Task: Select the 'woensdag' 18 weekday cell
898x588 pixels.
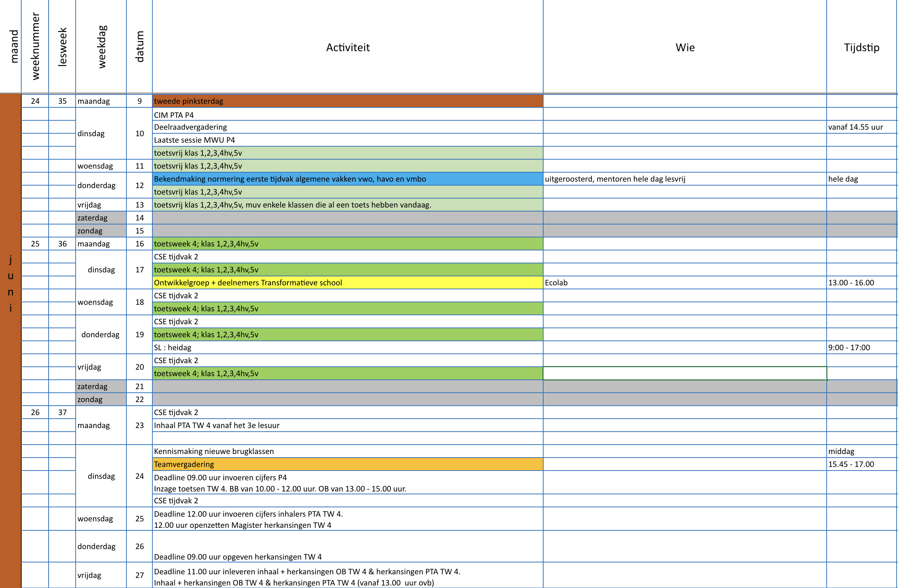Action: tap(101, 302)
